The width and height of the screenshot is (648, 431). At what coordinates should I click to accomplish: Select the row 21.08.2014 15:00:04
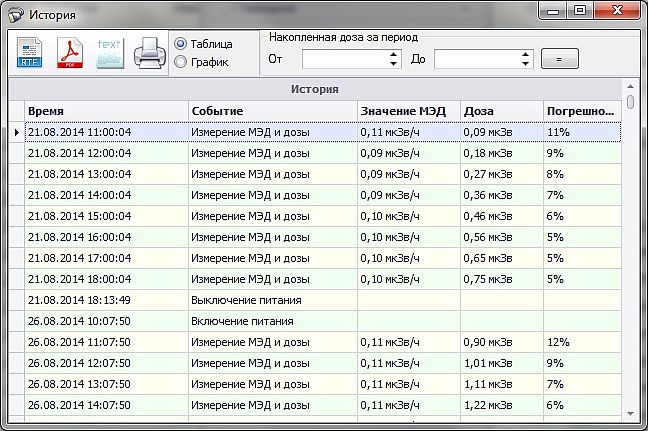pyautogui.click(x=323, y=216)
